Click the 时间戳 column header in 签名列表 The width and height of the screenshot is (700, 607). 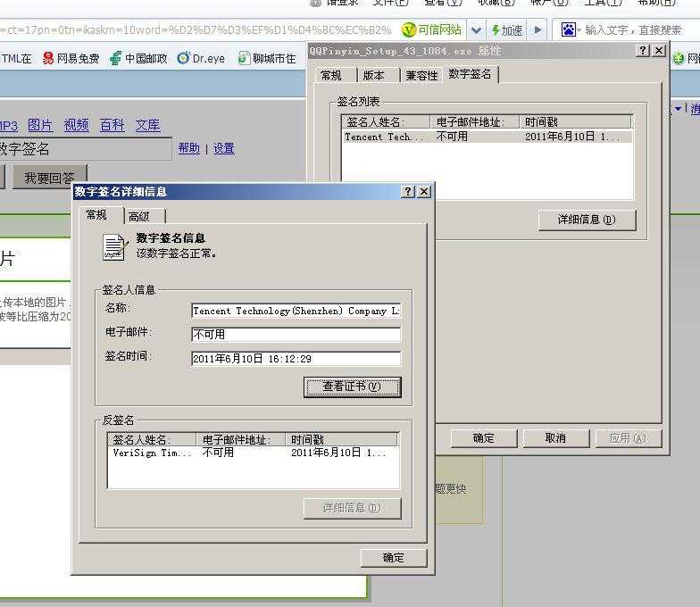[x=575, y=121]
